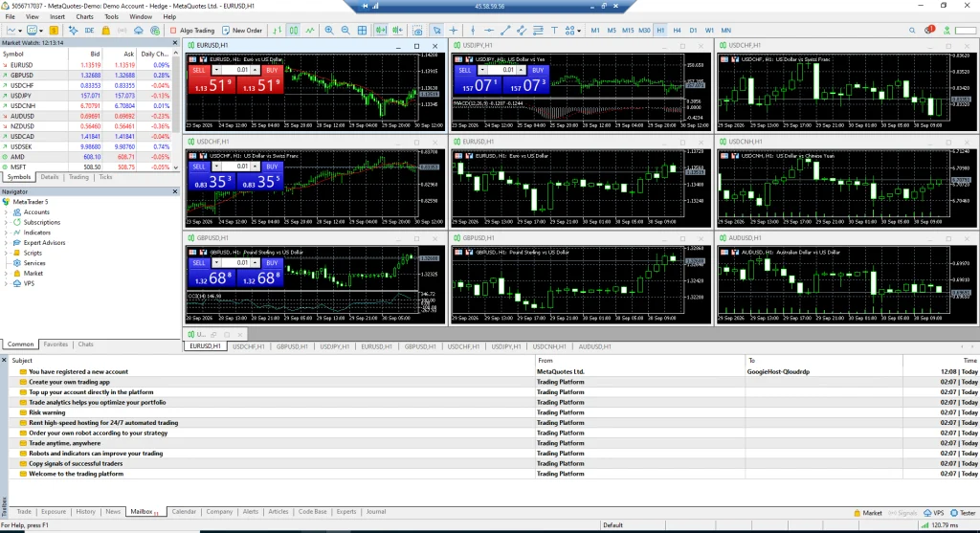The height and width of the screenshot is (533, 980).
Task: Set timeframe to H4
Action: point(677,30)
